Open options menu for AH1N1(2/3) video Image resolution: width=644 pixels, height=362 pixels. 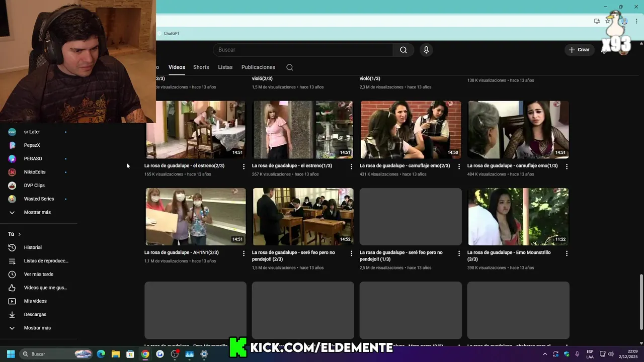244,253
